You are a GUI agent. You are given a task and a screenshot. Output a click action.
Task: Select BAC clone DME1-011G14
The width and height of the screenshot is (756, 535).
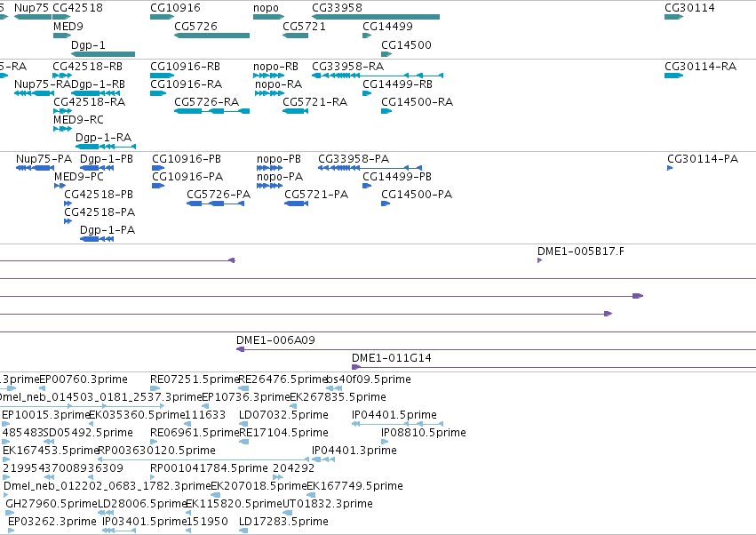(392, 358)
